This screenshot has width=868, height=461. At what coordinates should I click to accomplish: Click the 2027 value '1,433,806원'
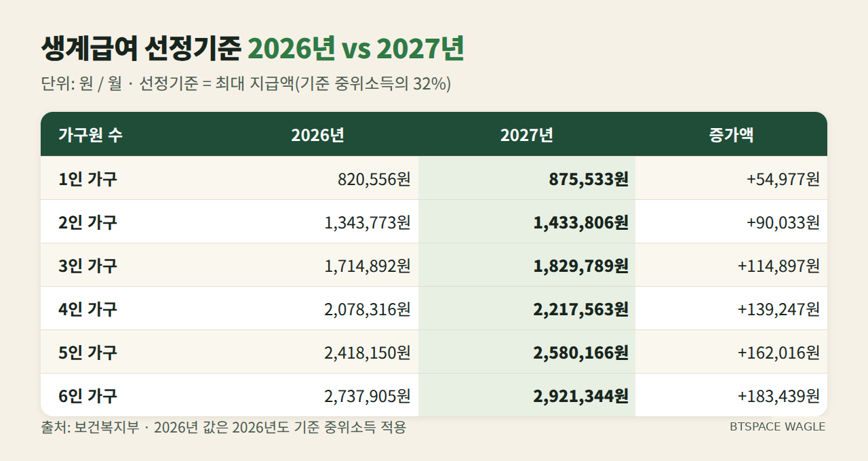581,222
